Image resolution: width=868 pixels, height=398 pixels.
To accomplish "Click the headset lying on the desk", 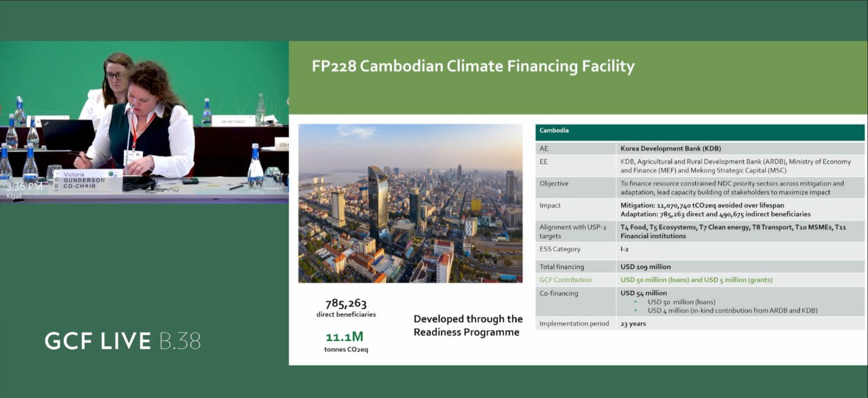I will (x=139, y=183).
